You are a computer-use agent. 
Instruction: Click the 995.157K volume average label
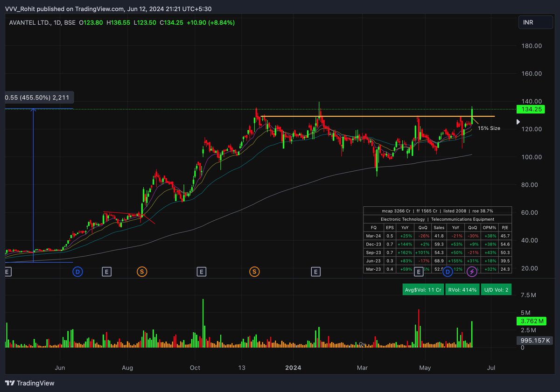535,340
